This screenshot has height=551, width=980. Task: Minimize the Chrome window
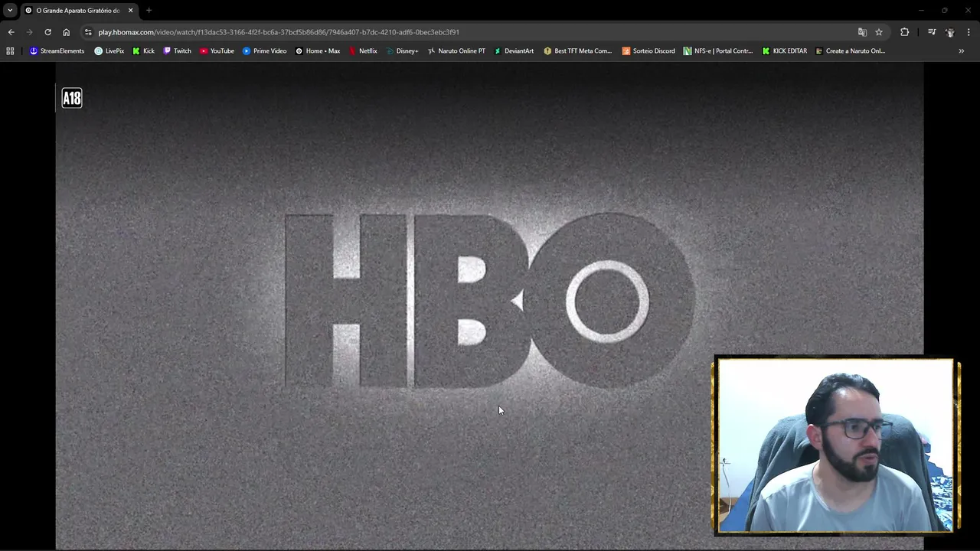[921, 11]
